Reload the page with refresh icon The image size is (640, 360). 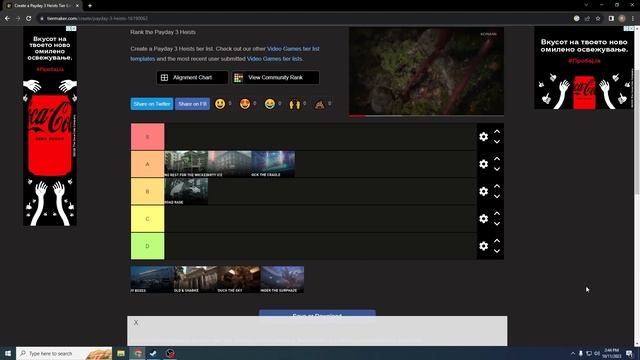click(29, 18)
